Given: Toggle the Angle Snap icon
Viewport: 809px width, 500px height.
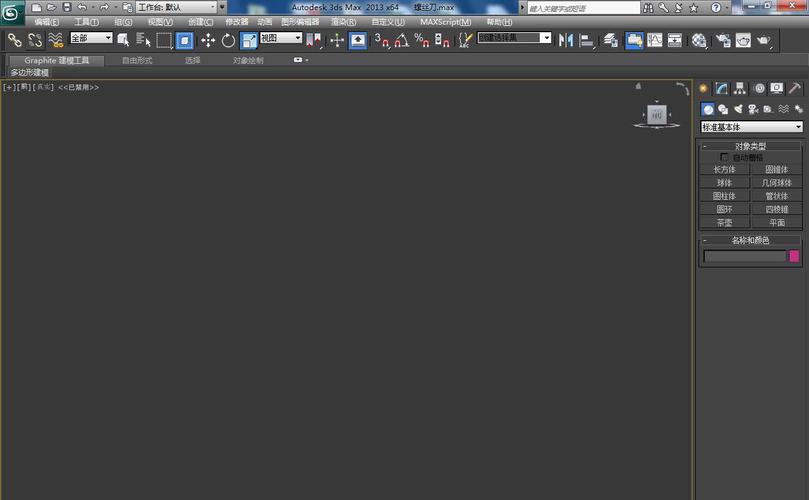Looking at the screenshot, I should click(402, 40).
